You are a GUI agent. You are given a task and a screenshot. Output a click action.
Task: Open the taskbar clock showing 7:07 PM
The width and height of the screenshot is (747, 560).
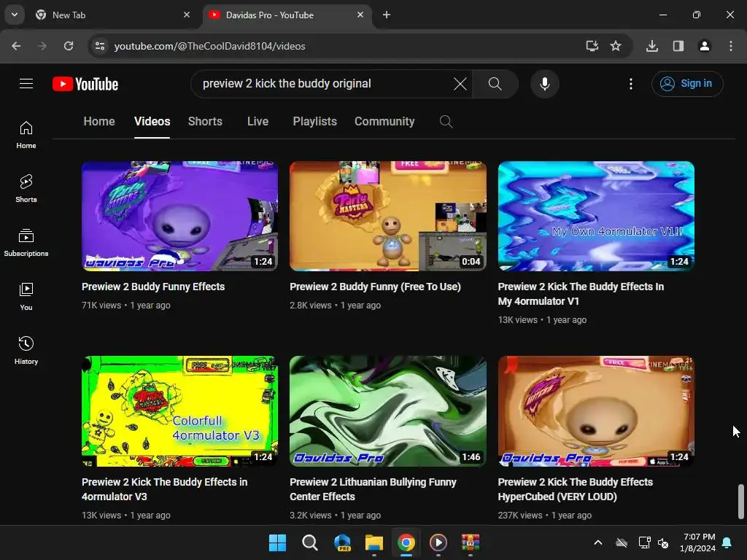[x=698, y=542]
